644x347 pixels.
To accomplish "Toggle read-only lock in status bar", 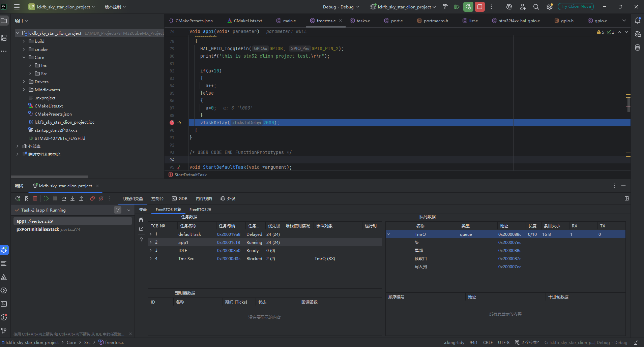I will coord(636,343).
